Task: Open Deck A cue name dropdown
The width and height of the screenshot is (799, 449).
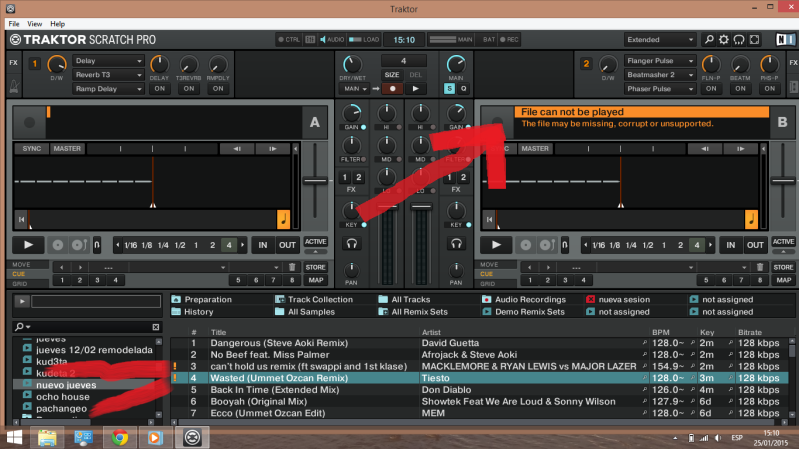Action: point(178,267)
